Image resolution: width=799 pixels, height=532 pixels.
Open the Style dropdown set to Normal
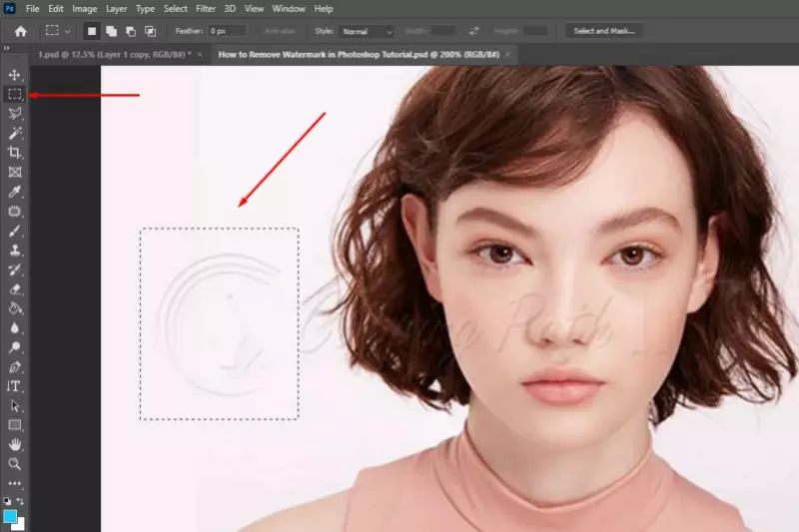pyautogui.click(x=367, y=32)
